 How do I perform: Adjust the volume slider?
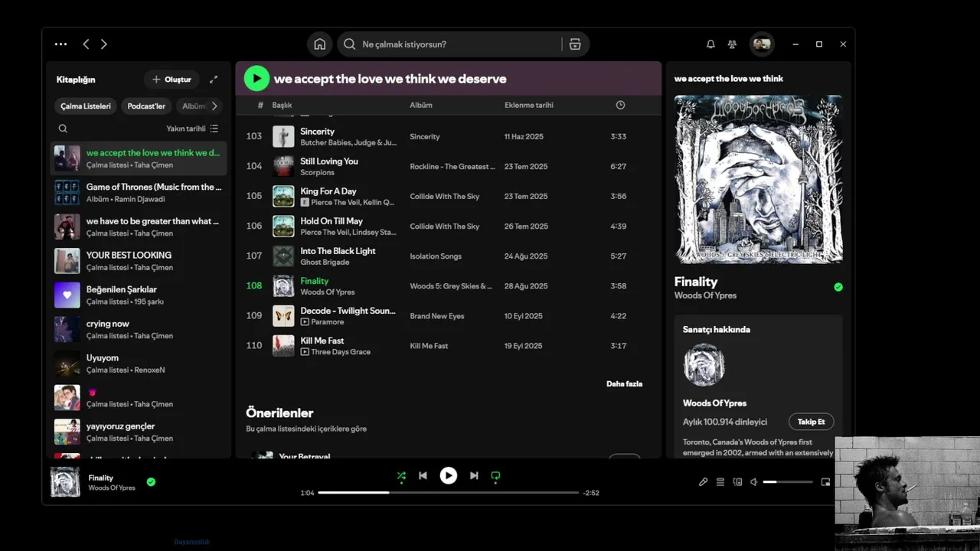788,482
